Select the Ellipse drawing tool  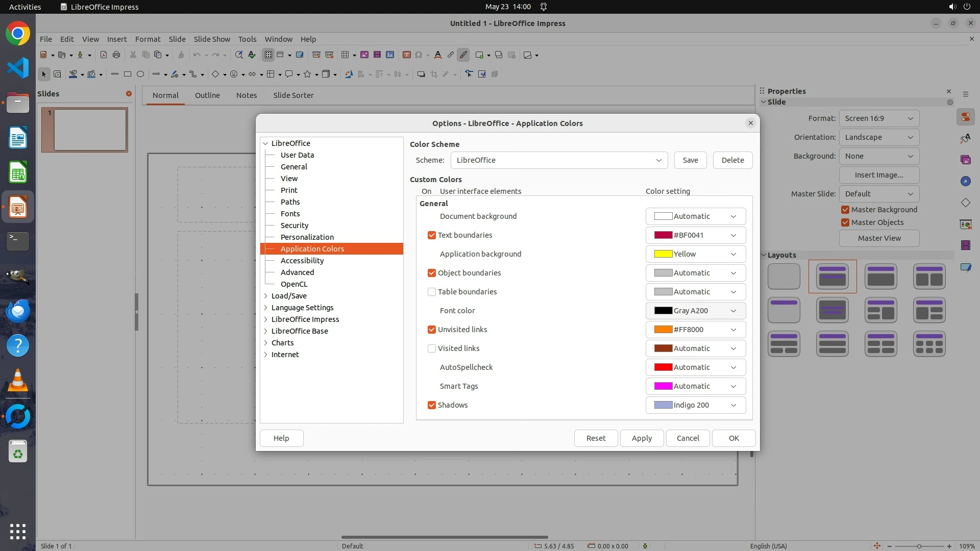140,74
